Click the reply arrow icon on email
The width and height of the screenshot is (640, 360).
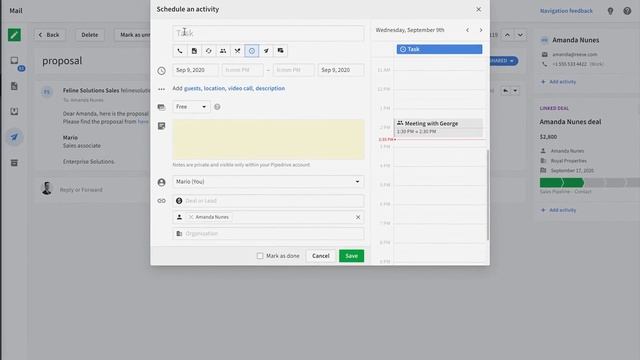click(x=505, y=91)
